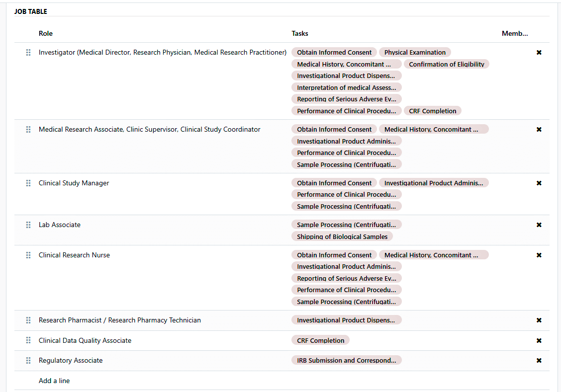The width and height of the screenshot is (561, 392).
Task: Select the CRF Completion tag for Clinical Data Quality Associate
Action: tap(320, 340)
